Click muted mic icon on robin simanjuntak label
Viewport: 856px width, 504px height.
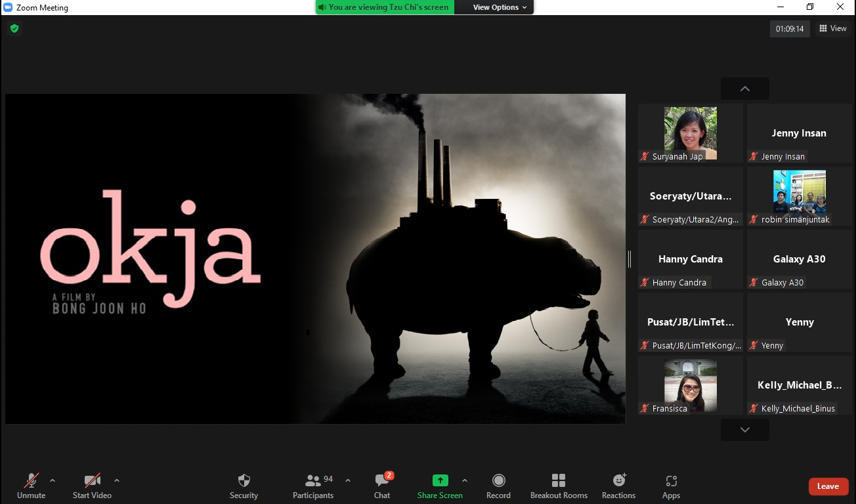click(754, 220)
